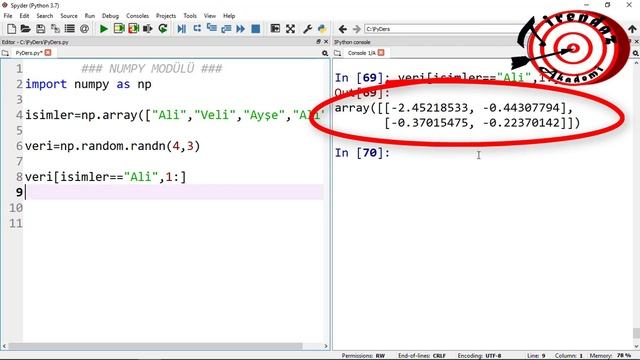Screen dimensions: 640x360
Task: Click line number 10 in the gutter
Action: click(16, 208)
